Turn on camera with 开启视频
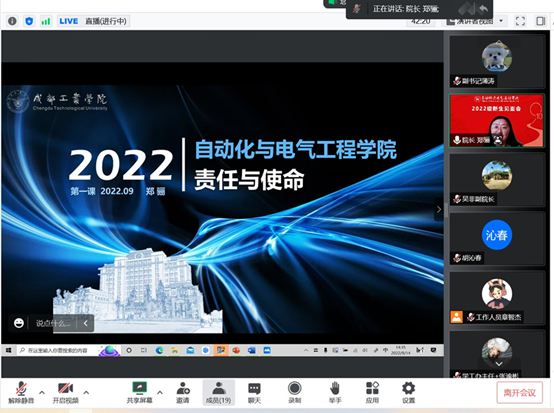The height and width of the screenshot is (413, 554). pos(65,393)
